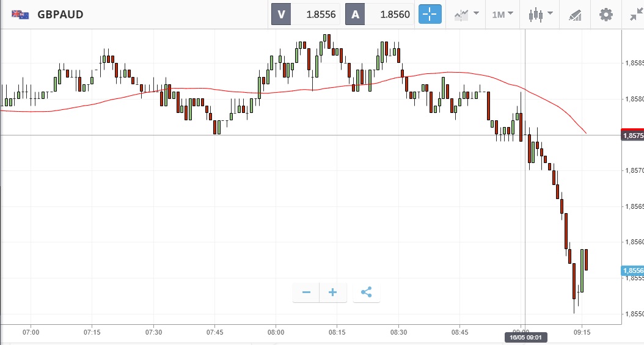Click the 16/05 09:01 time marker

tap(525, 337)
